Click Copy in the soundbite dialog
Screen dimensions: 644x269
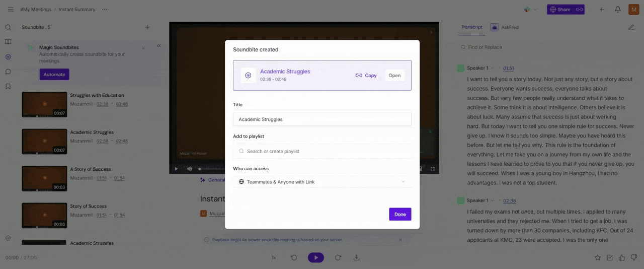click(366, 76)
